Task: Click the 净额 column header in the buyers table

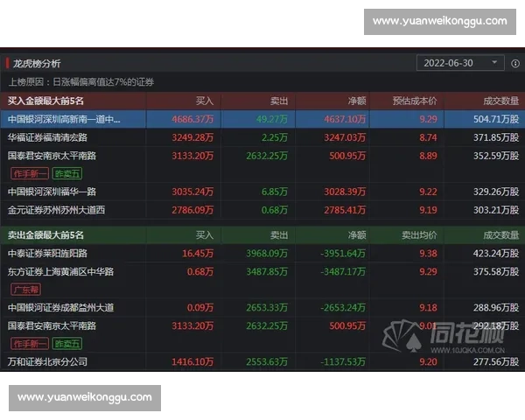Action: click(357, 101)
